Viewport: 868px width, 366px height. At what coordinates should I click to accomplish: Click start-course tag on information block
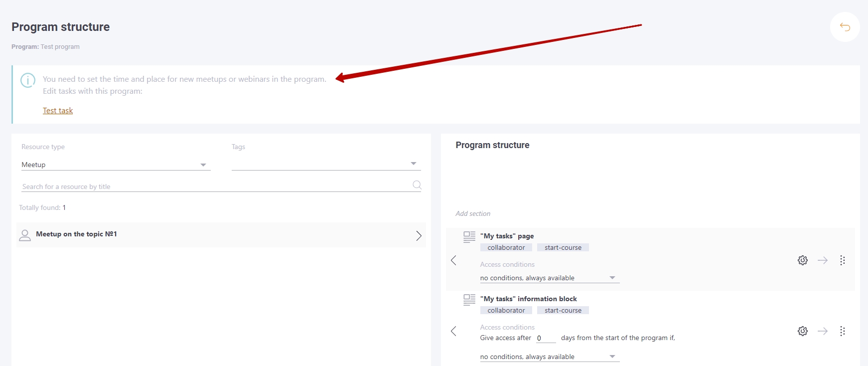[x=563, y=310]
